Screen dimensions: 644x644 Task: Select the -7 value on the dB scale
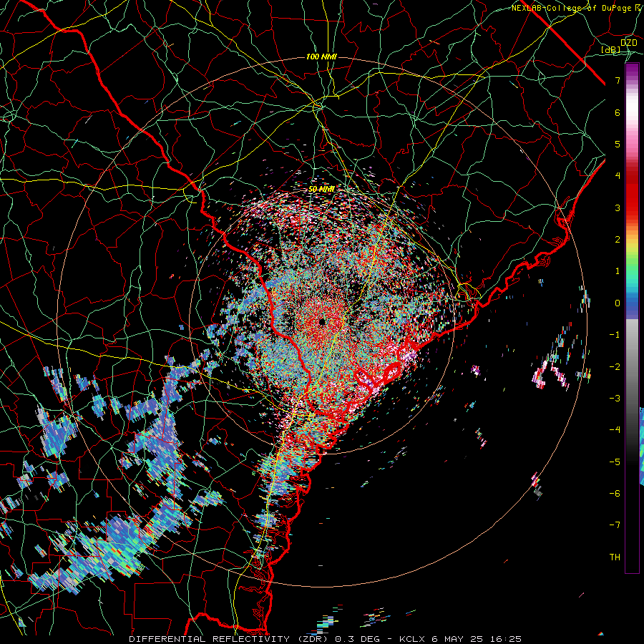(x=615, y=525)
